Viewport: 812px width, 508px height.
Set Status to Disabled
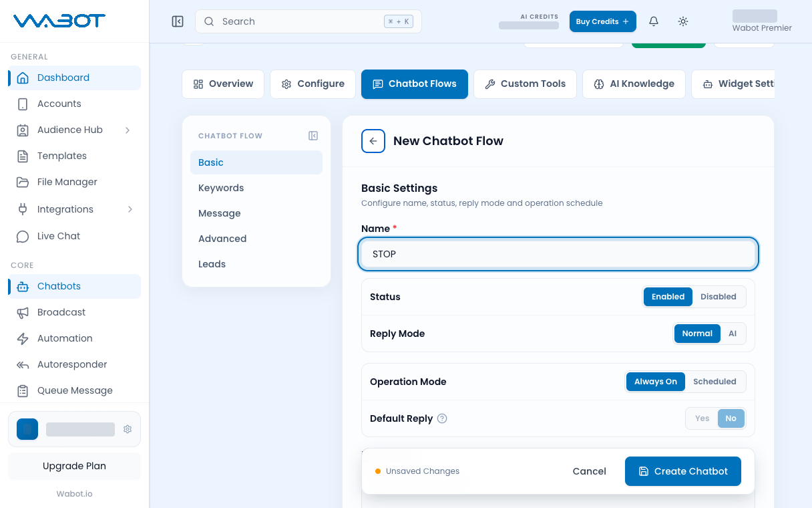pos(719,297)
